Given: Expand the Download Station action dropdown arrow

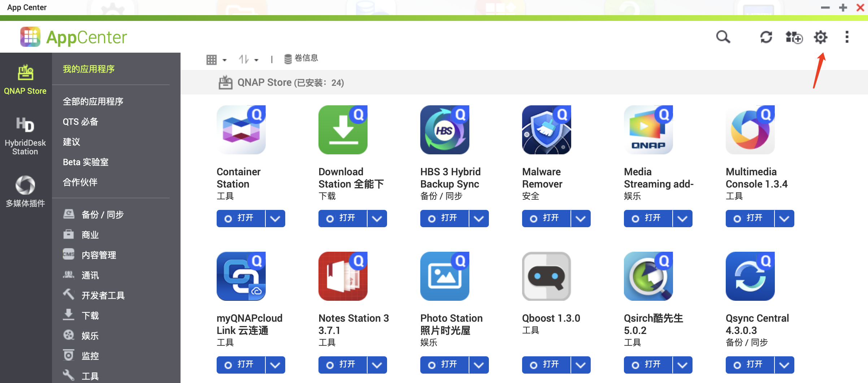Looking at the screenshot, I should tap(377, 219).
